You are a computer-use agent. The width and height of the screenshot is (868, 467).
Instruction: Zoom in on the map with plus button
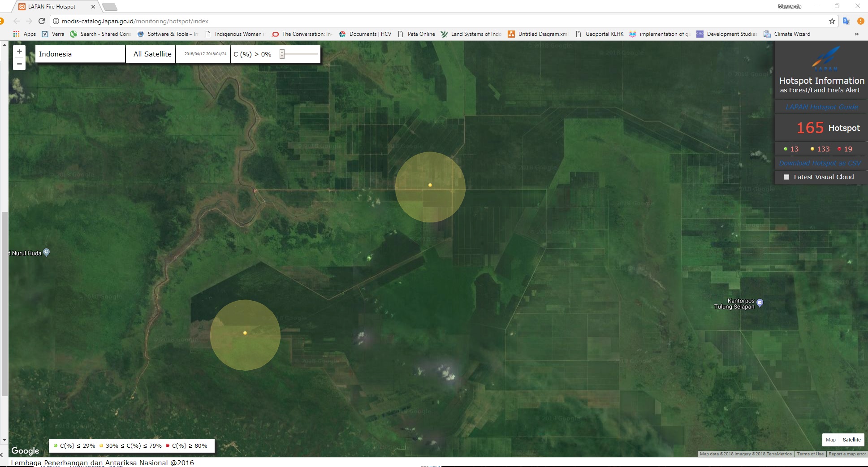(19, 52)
